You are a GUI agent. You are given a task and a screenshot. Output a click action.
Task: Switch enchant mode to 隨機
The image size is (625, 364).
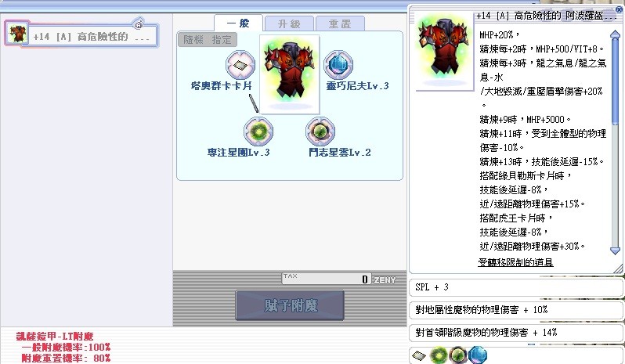pyautogui.click(x=192, y=40)
